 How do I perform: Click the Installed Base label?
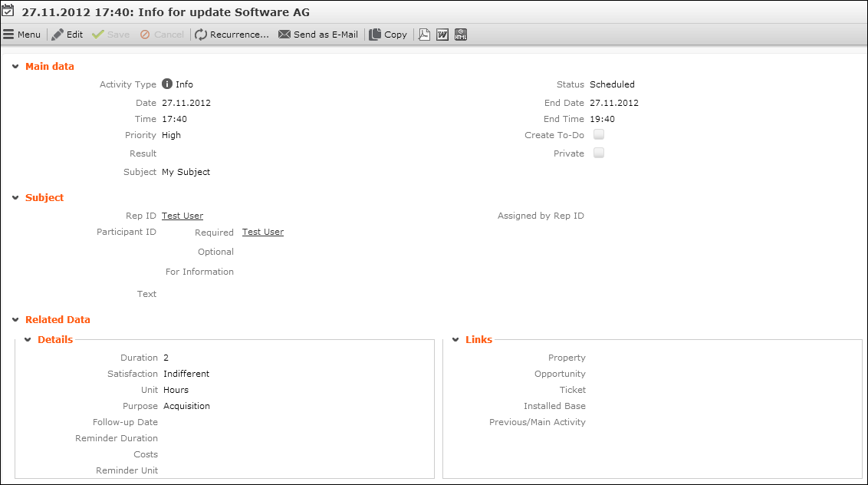(x=554, y=406)
